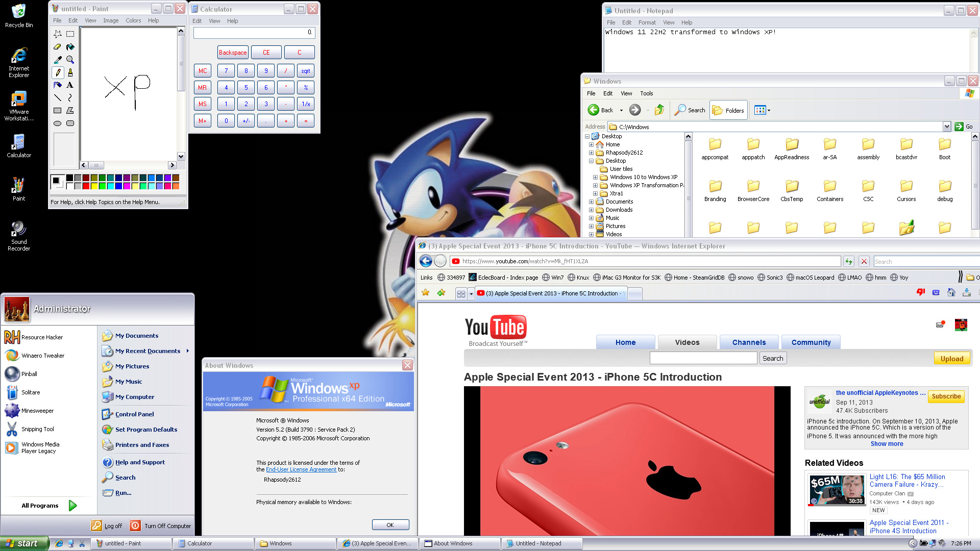980x551 pixels.
Task: Choose the Magnifier tool in Paint
Action: tap(70, 60)
